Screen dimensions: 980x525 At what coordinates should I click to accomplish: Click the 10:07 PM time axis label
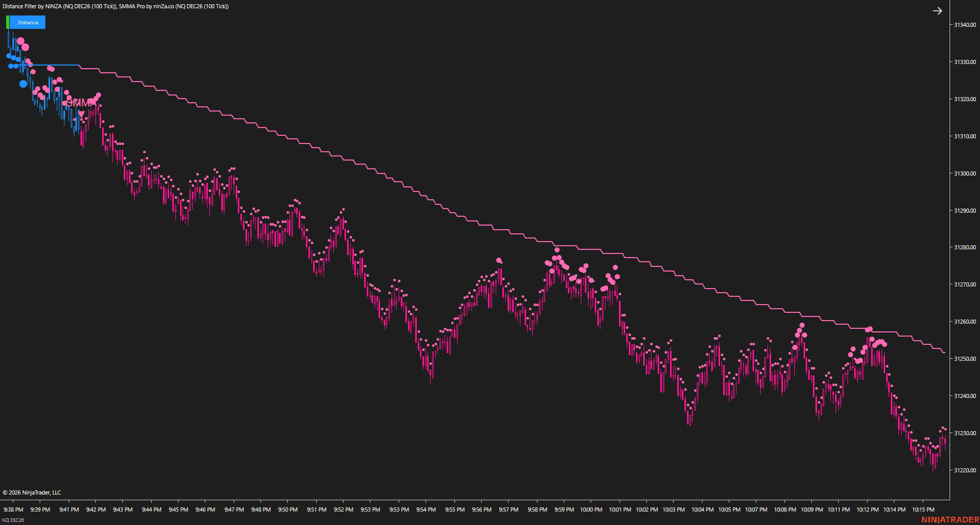pos(756,510)
